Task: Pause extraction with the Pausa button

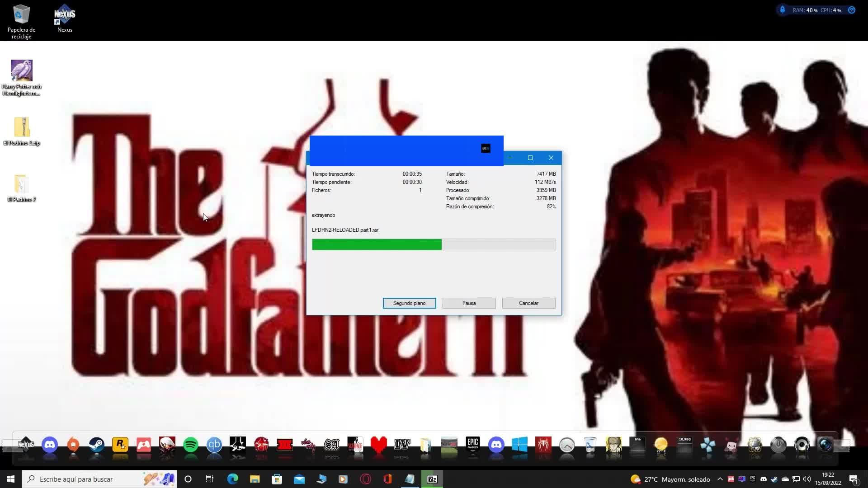Action: pyautogui.click(x=469, y=303)
